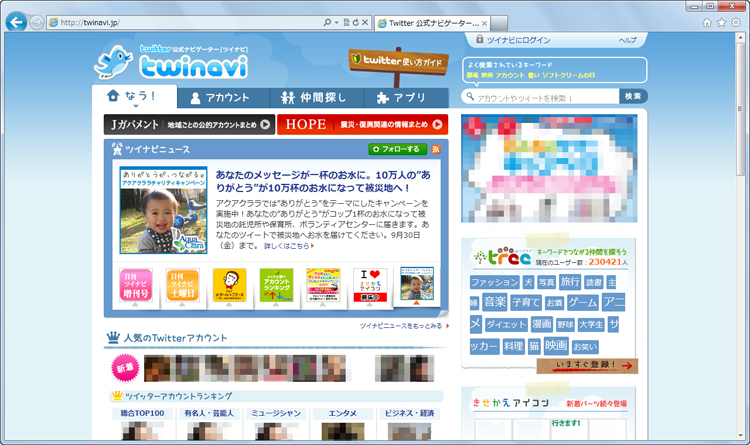Open a new blank browser tab
Image resolution: width=750 pixels, height=445 pixels.
pyautogui.click(x=499, y=23)
